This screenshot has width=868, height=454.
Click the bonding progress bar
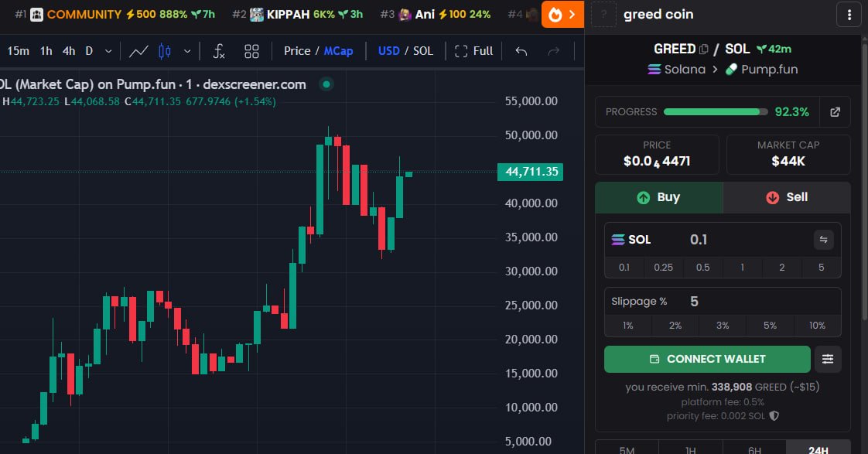[716, 112]
